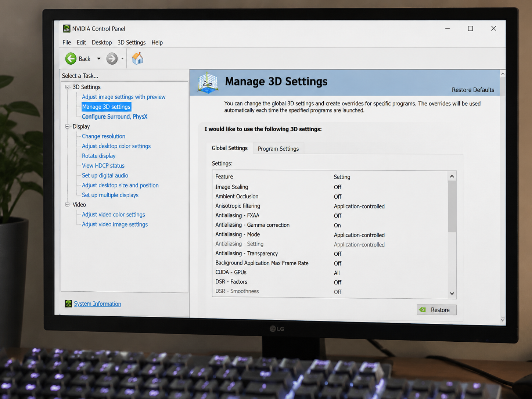Select the Image Scaling row

[x=330, y=187]
